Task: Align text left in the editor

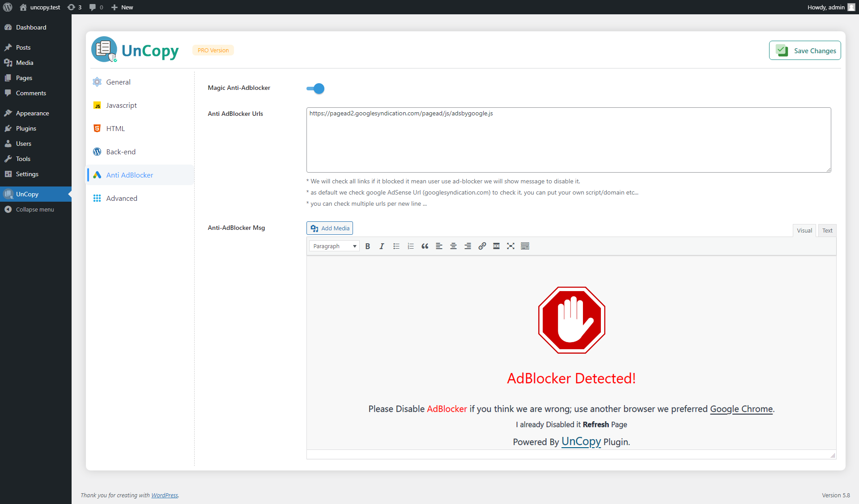Action: [439, 246]
